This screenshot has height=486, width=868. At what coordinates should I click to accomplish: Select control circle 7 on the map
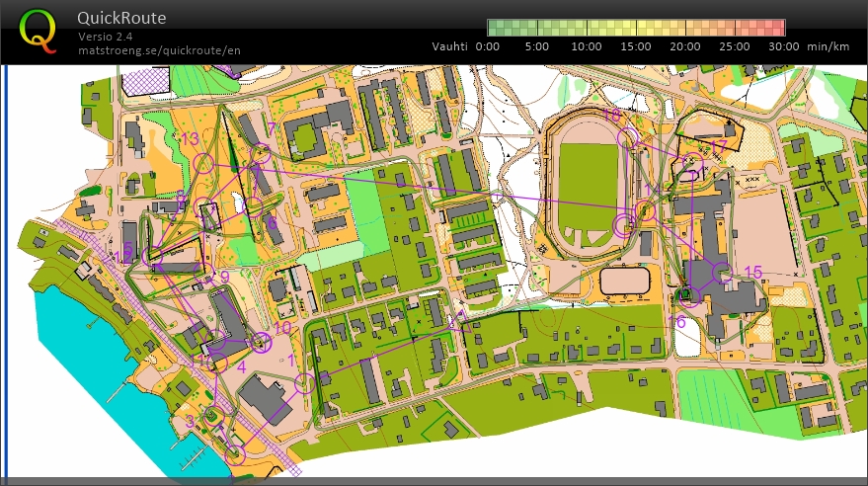(261, 153)
